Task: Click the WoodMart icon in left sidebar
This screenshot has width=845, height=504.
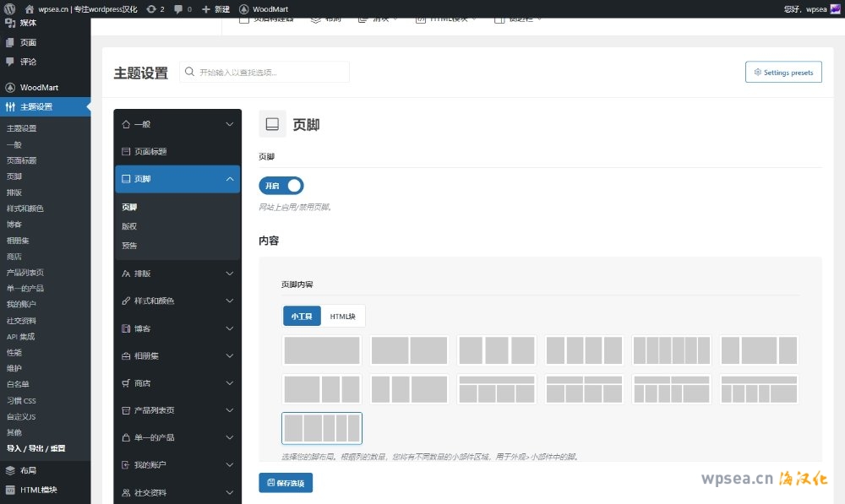Action: click(x=10, y=88)
